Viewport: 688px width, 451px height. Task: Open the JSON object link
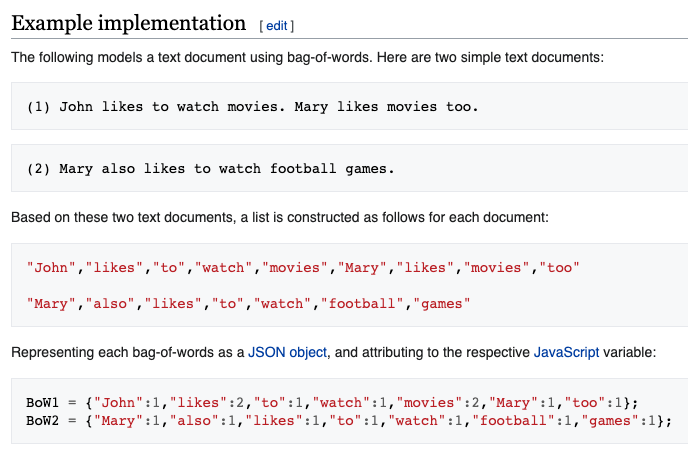pos(287,352)
